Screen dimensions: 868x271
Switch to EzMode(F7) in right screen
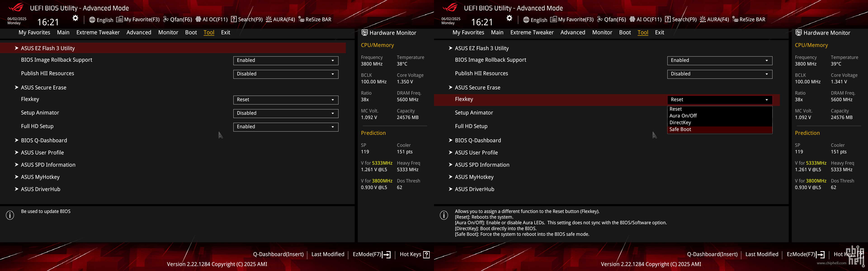click(806, 255)
